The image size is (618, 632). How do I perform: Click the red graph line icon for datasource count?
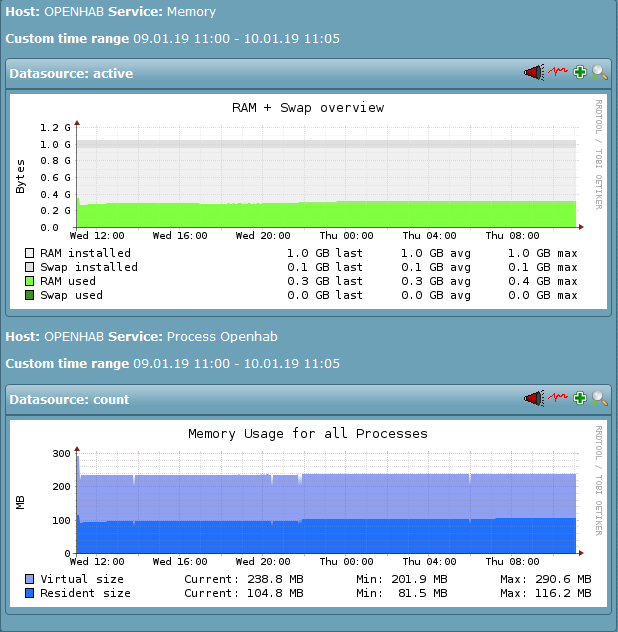(x=558, y=399)
